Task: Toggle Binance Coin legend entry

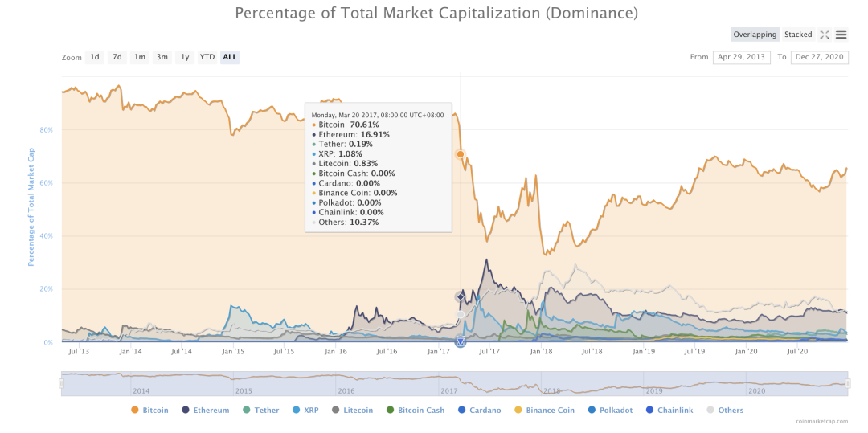Action: (x=544, y=411)
